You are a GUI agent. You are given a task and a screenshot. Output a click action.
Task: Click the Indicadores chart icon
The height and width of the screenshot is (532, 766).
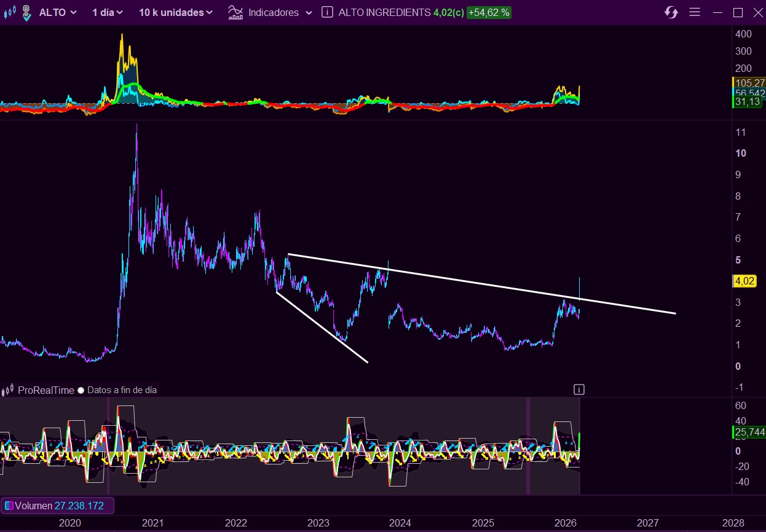[235, 12]
